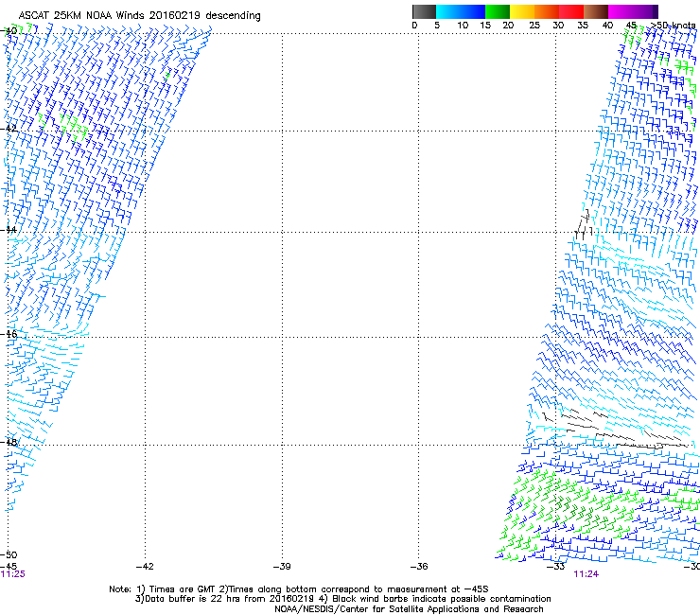Select the orange 25-30 knots color bar segment
This screenshot has width=700, height=615.
[x=547, y=11]
